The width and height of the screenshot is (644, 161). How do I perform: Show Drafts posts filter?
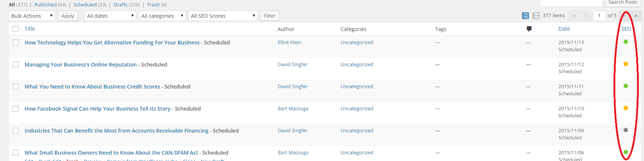click(x=127, y=5)
